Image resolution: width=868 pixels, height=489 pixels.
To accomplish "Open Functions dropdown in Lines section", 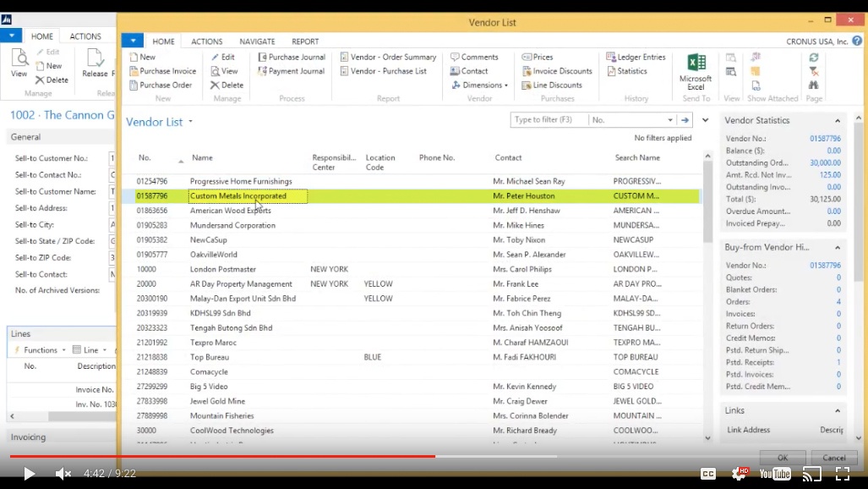I will pos(41,350).
